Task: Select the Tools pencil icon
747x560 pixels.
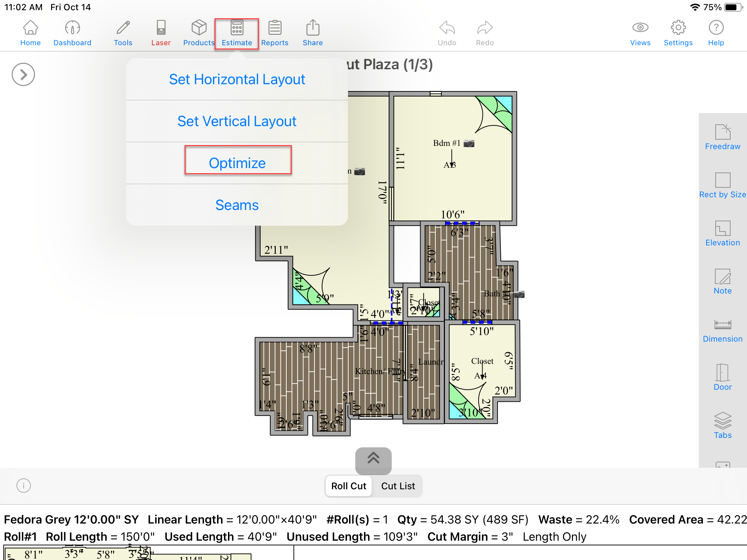Action: click(123, 33)
